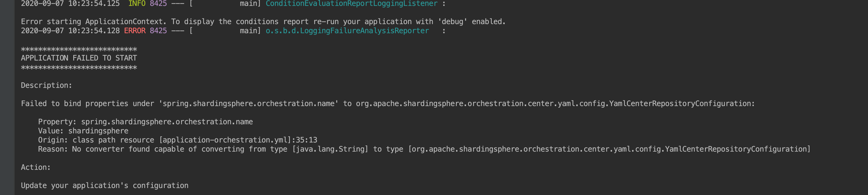Viewport: 868px width, 195px height.
Task: Click timestamp 2020-09-07 10:23:54.125
Action: pyautogui.click(x=70, y=4)
